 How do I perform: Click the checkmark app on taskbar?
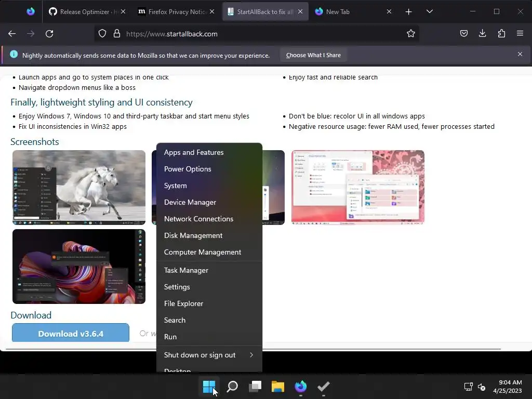323,387
